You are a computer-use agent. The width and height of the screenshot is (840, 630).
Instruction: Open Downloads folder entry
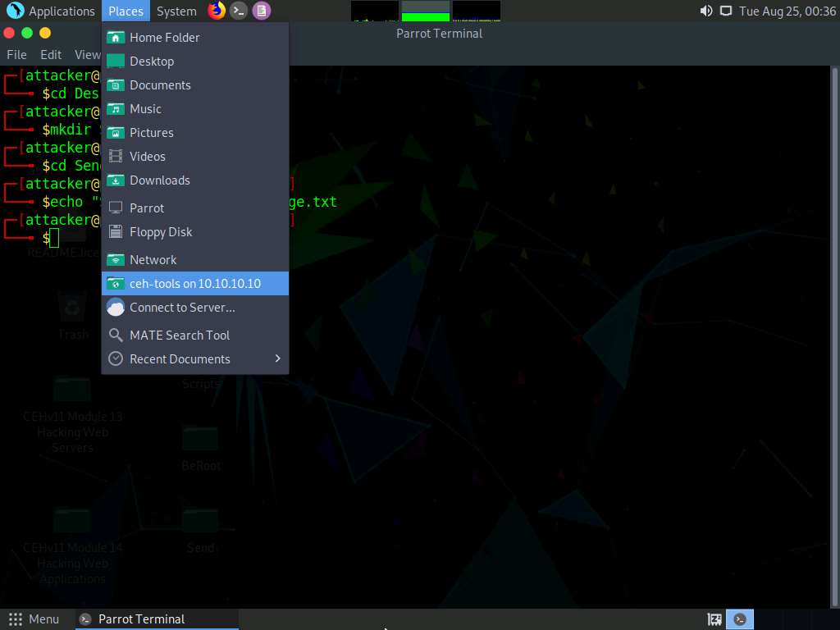[195, 180]
